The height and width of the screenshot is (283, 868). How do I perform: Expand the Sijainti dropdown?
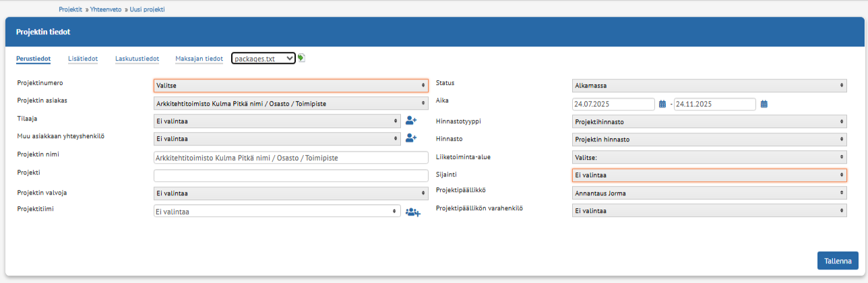pos(709,175)
